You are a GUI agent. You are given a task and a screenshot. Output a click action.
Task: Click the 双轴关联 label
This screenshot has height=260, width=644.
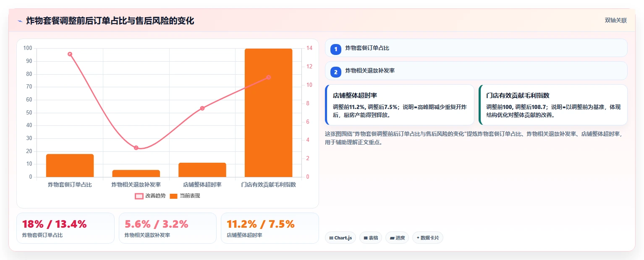615,21
